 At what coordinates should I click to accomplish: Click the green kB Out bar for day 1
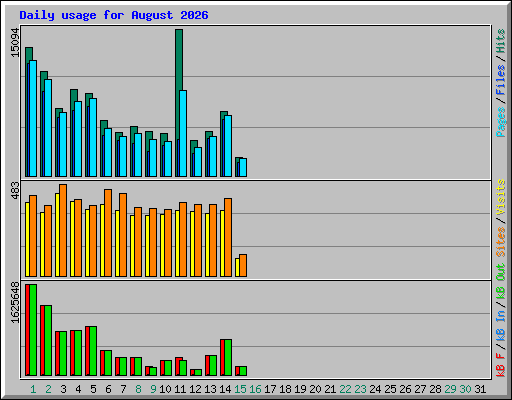[x=33, y=330]
